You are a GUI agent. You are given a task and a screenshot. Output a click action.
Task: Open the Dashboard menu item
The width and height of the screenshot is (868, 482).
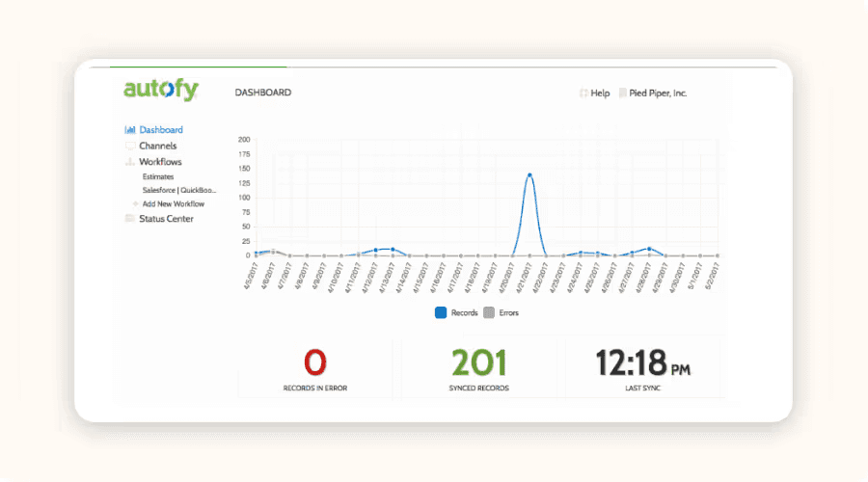(161, 129)
